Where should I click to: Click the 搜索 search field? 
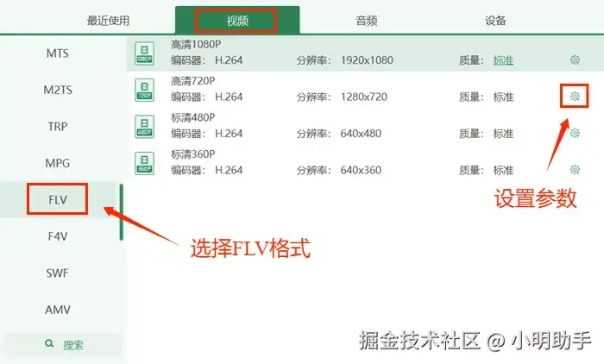coord(63,344)
